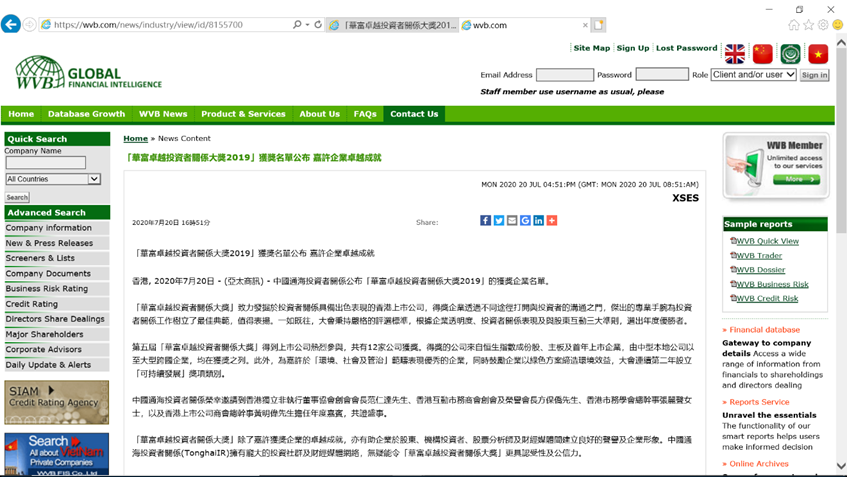Share the article on Facebook

(x=486, y=220)
